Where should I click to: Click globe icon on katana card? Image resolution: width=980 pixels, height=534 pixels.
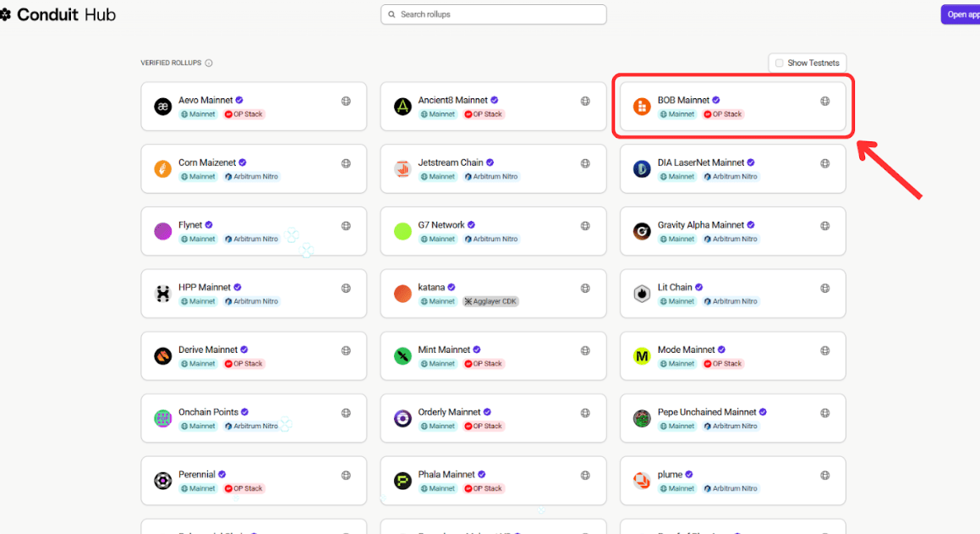coord(585,289)
